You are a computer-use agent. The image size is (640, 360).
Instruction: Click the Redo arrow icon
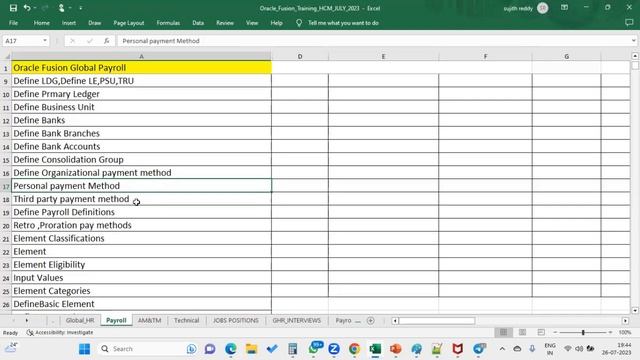pyautogui.click(x=44, y=8)
